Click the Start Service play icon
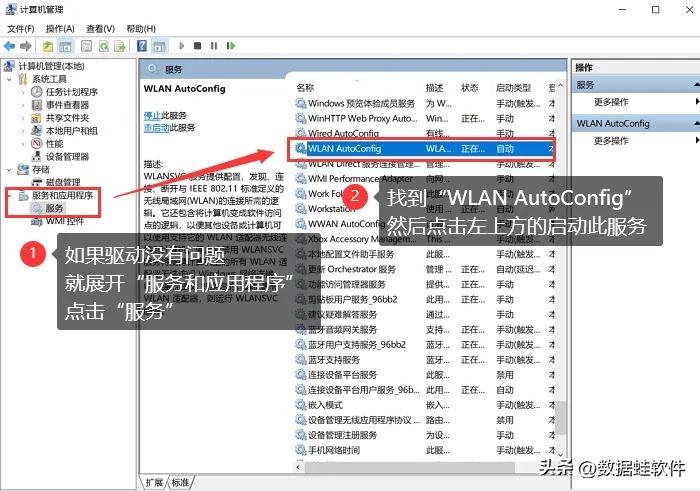The height and width of the screenshot is (491, 700). click(181, 46)
